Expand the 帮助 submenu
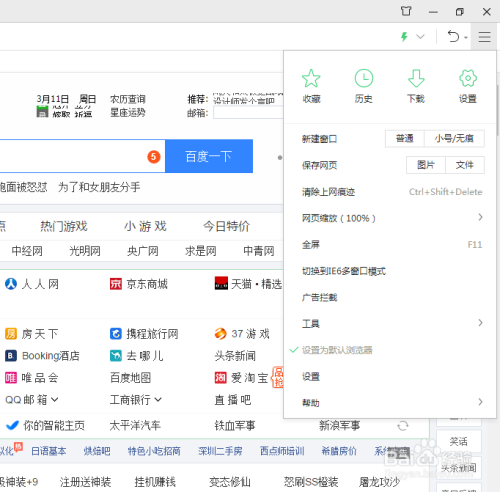 coord(392,402)
